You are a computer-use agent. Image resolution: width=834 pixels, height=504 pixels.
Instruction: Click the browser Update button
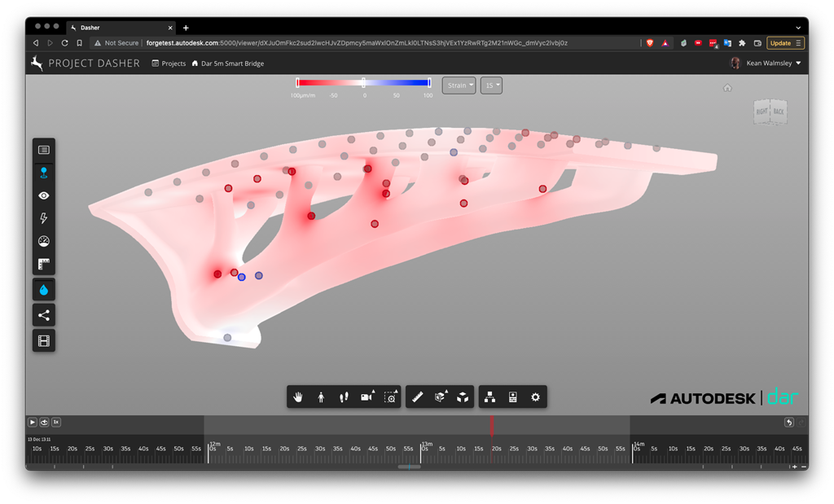point(784,43)
